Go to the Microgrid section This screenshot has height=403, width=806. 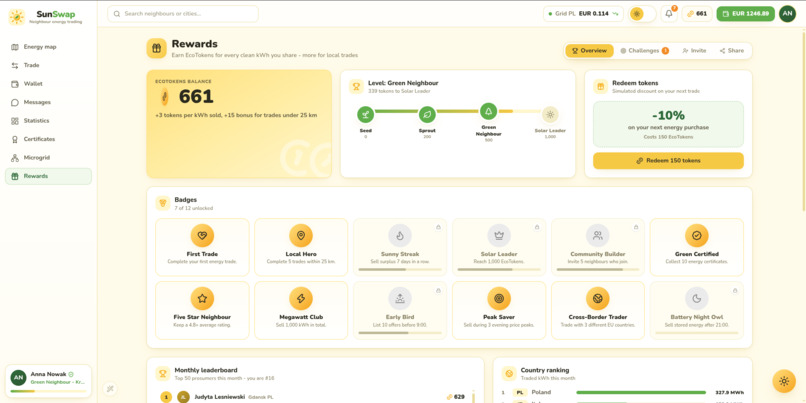click(48, 158)
